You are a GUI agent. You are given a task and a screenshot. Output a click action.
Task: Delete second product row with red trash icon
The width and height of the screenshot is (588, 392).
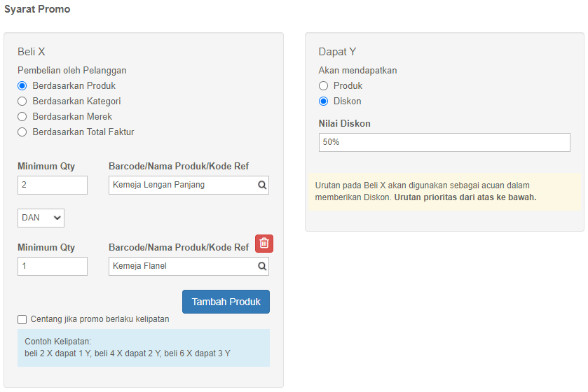click(x=264, y=244)
